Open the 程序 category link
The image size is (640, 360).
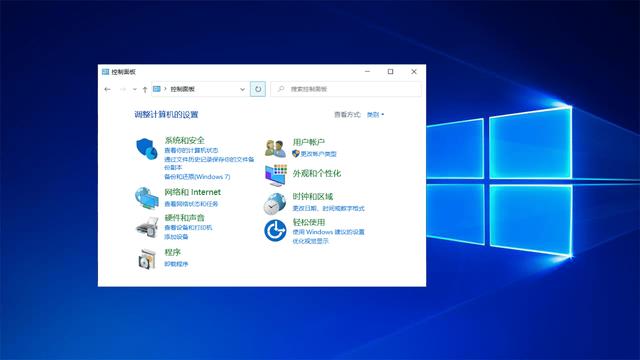[173, 252]
